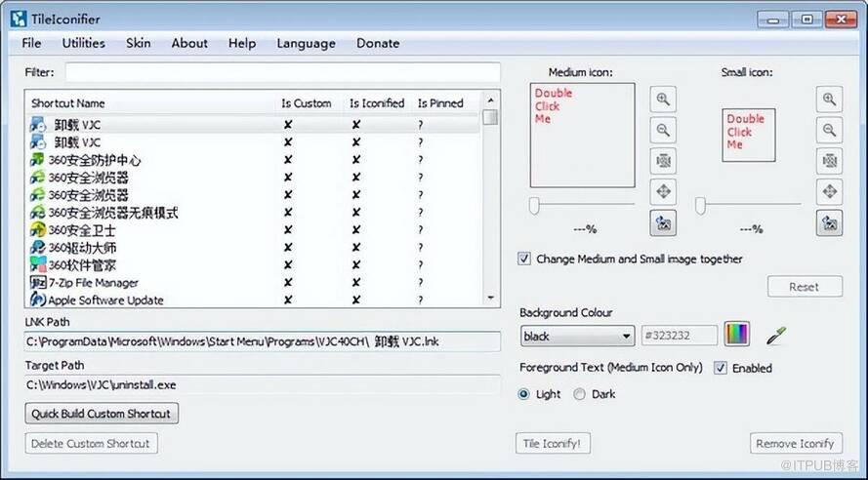868x480 pixels.
Task: Click the 360安全浏览器无痕模式 shortcut icon
Action: pyautogui.click(x=37, y=212)
